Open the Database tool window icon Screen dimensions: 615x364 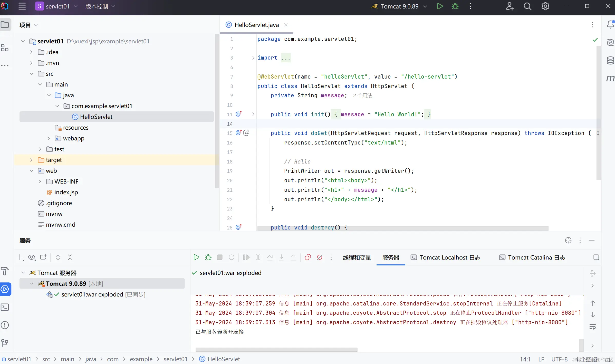(610, 60)
